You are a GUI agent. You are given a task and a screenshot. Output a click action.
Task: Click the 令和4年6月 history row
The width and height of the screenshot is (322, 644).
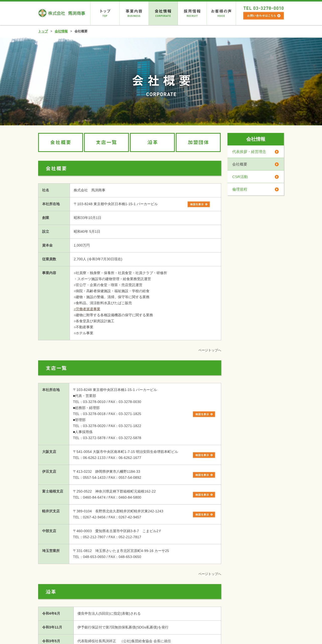point(130,614)
